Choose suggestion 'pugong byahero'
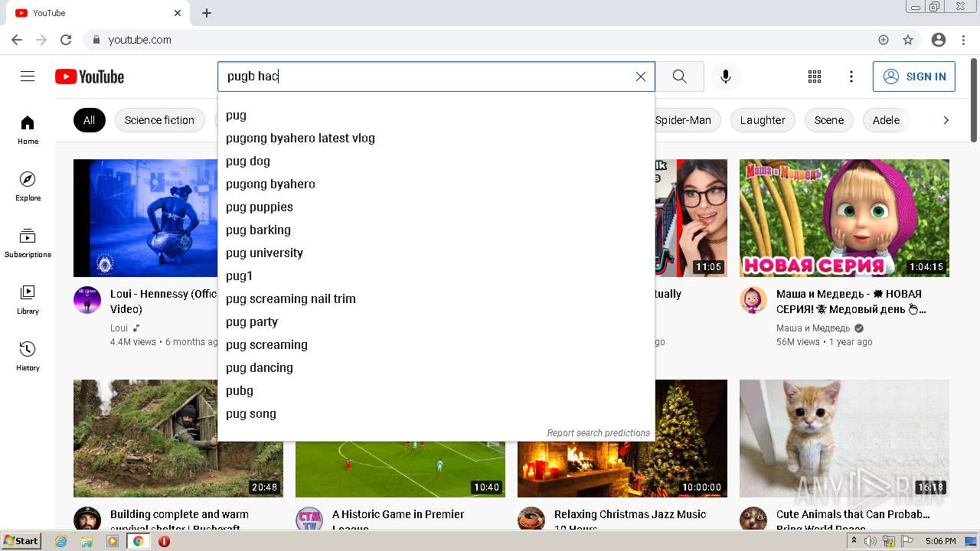This screenshot has height=551, width=980. click(x=436, y=184)
